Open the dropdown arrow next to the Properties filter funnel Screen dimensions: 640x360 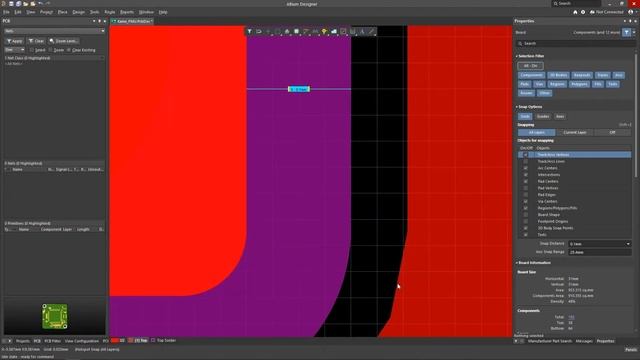[x=634, y=32]
